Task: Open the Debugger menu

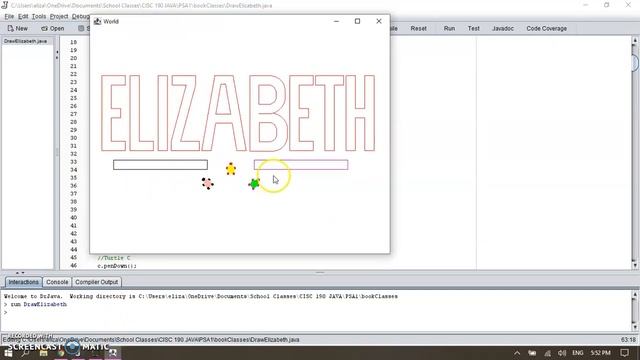Action: coord(80,16)
